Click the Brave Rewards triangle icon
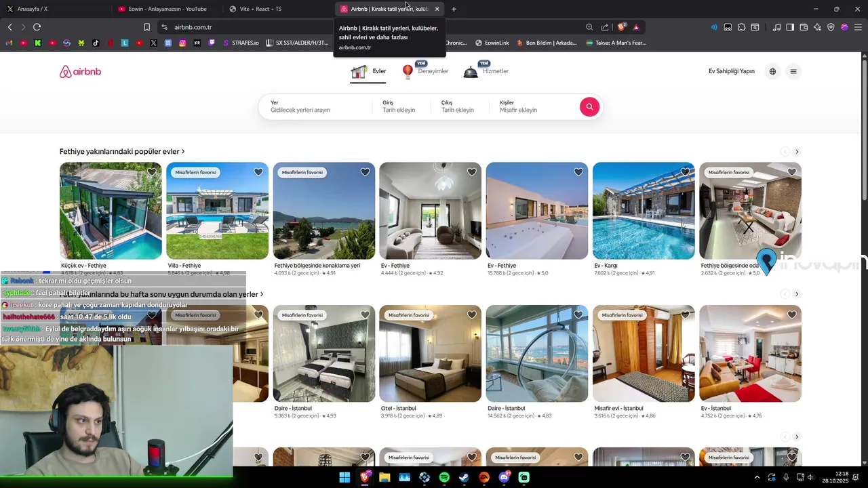 636,27
